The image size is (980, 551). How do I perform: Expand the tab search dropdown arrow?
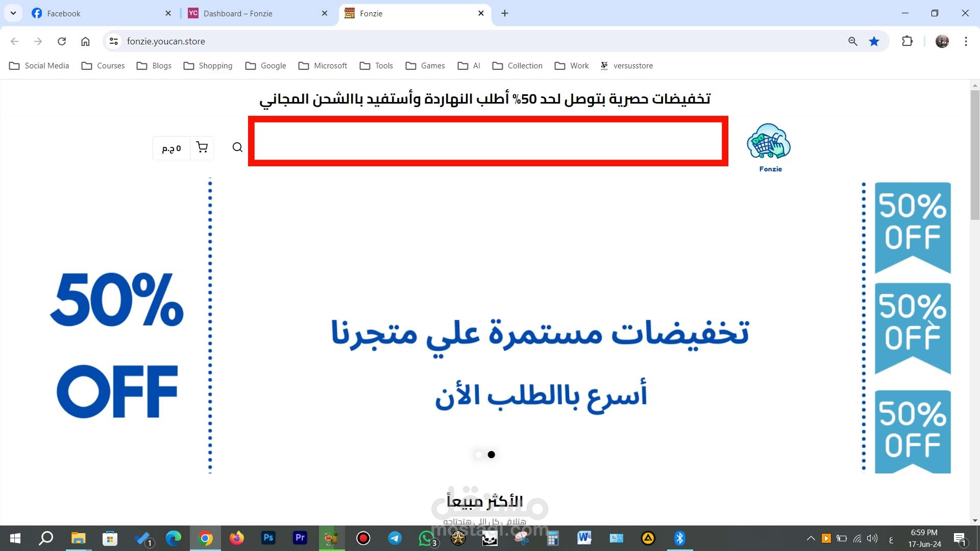[x=13, y=13]
